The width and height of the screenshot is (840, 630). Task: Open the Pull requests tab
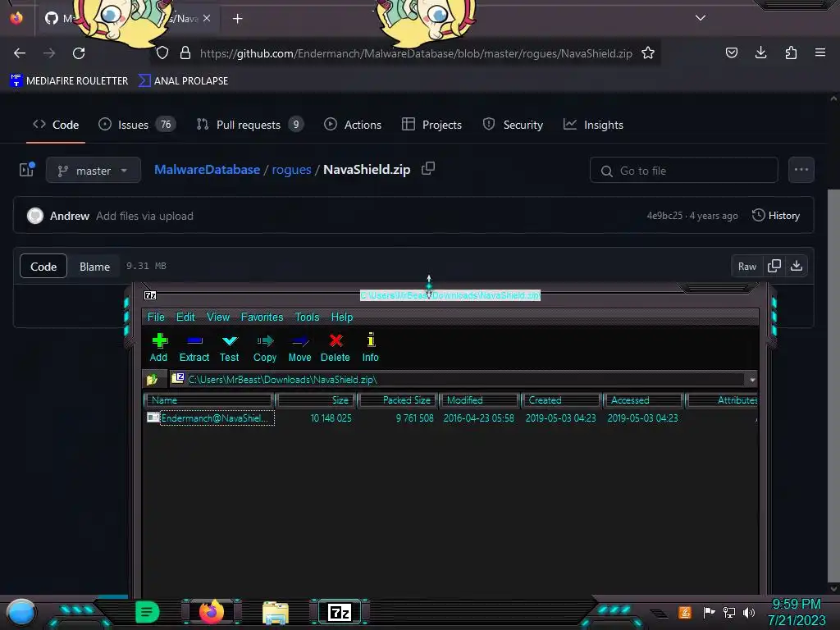click(x=249, y=125)
